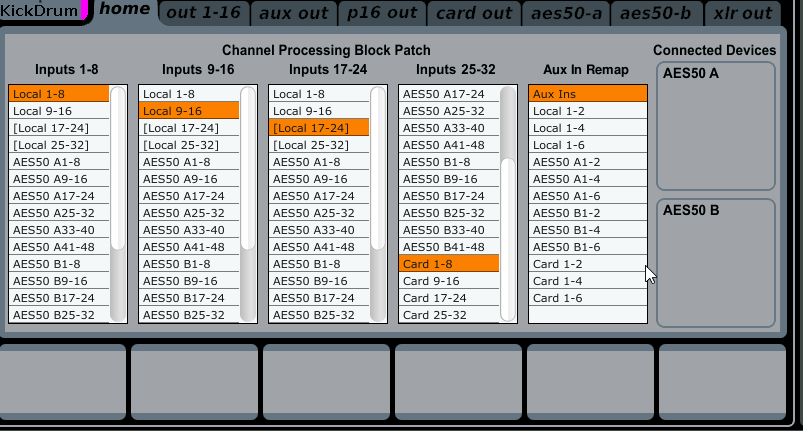The width and height of the screenshot is (803, 431).
Task: Select Local 1-8 in Inputs 9-16 list
Action: click(189, 94)
